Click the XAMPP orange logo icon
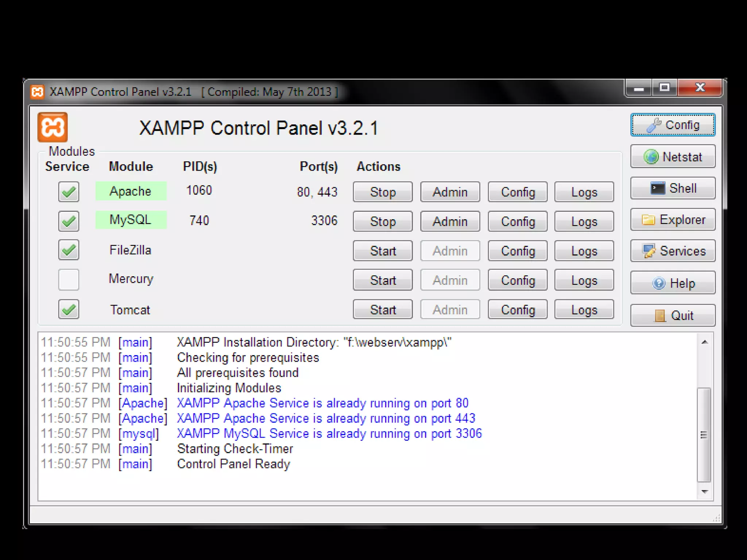Image resolution: width=747 pixels, height=560 pixels. point(53,127)
